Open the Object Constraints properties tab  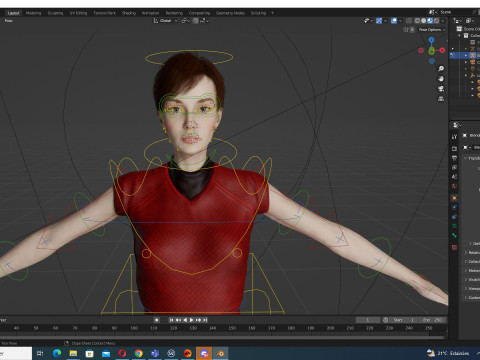tap(454, 217)
